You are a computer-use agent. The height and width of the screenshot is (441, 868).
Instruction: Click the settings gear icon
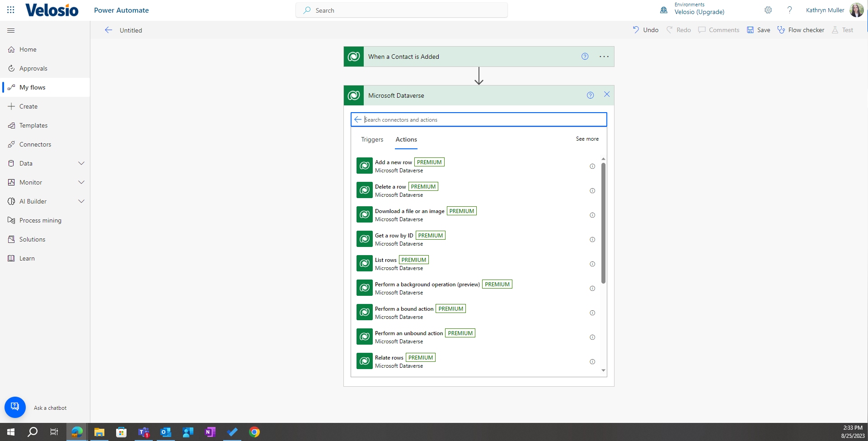tap(768, 10)
